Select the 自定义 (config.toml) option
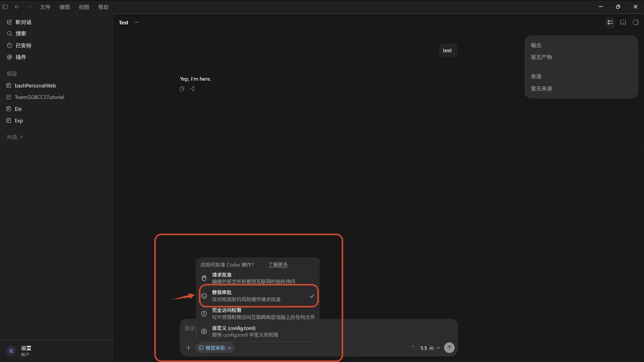The height and width of the screenshot is (362, 644). 258,332
